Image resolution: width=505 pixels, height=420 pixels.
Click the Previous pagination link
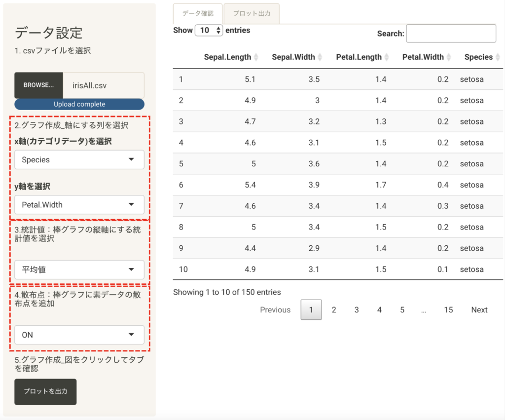pos(275,310)
